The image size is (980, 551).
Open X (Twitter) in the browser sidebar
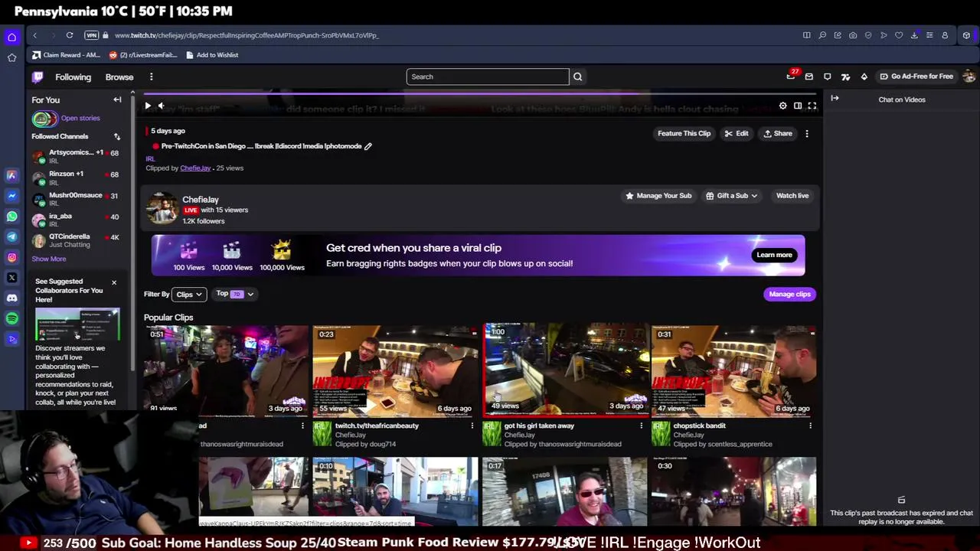point(11,278)
